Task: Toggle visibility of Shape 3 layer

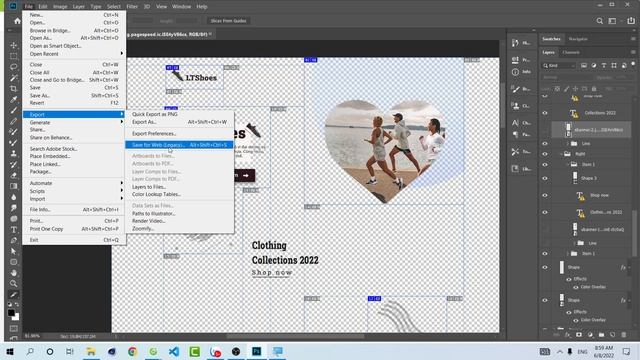Action: [x=545, y=178]
